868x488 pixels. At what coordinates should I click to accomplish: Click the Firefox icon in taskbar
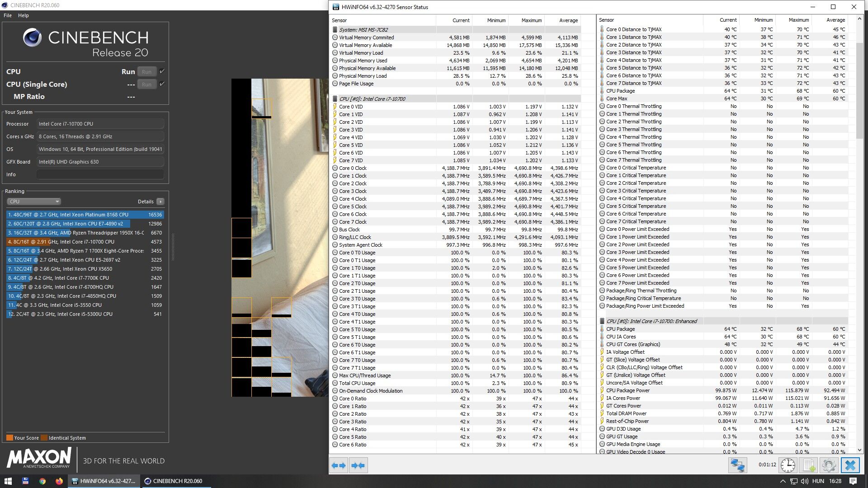point(59,481)
